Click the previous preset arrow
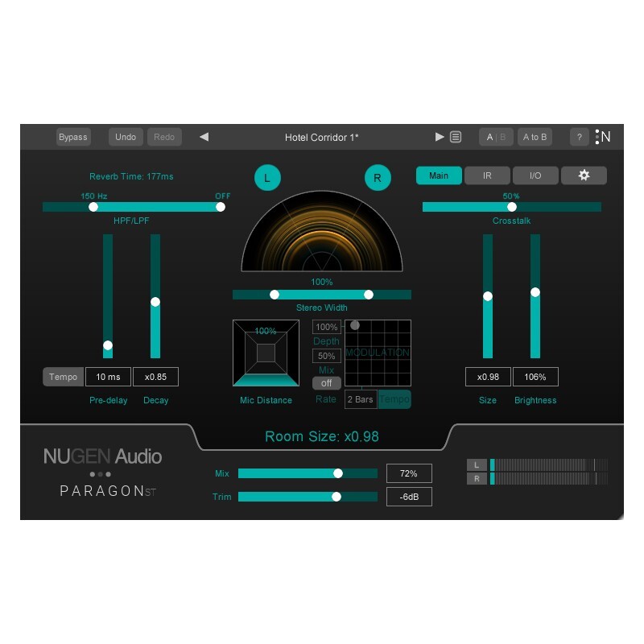This screenshot has width=644, height=644. pyautogui.click(x=204, y=137)
